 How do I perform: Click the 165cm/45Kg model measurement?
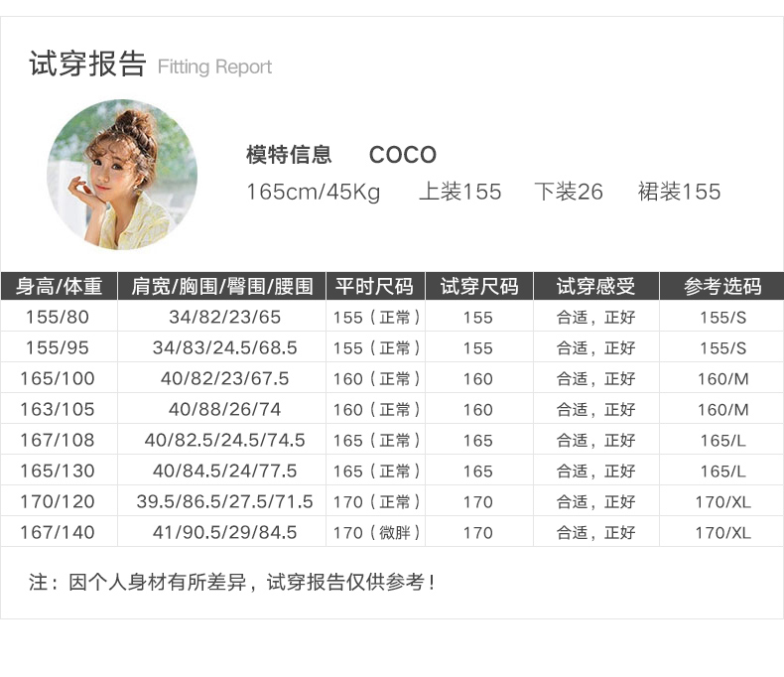(x=314, y=192)
